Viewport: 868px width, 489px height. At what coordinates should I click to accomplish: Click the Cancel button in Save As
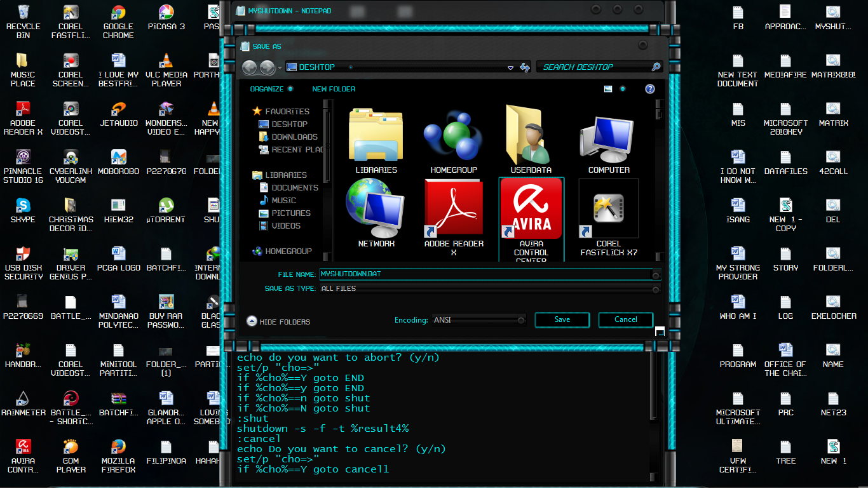click(x=626, y=319)
